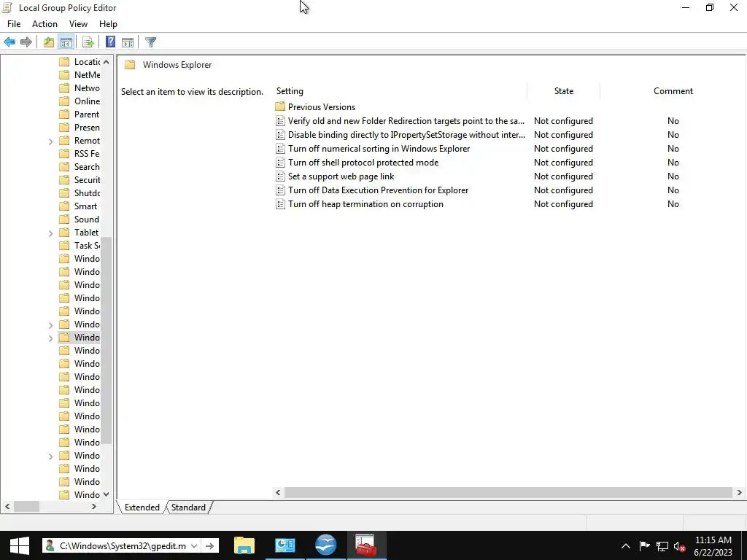Click the taskbar address input field
Image resolution: width=747 pixels, height=560 pixels.
[122, 545]
